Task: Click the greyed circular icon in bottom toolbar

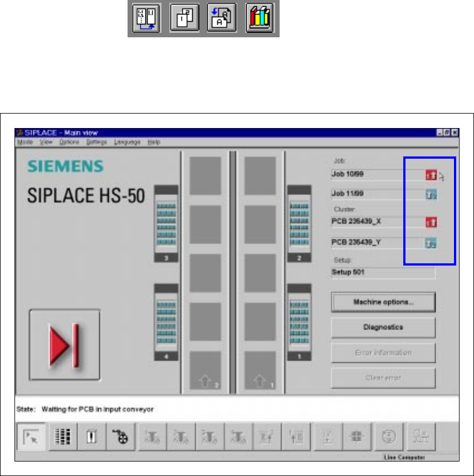Action: point(389,437)
